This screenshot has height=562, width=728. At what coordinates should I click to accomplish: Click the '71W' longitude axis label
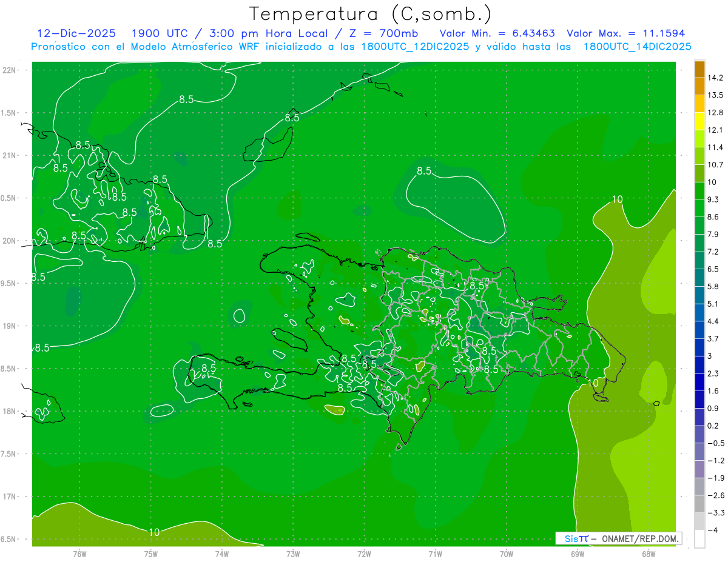click(435, 554)
